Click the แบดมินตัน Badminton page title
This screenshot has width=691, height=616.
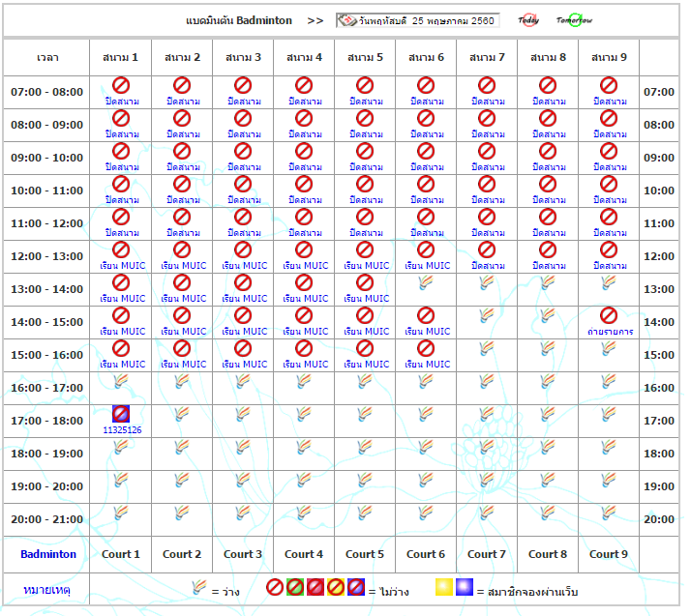[238, 20]
